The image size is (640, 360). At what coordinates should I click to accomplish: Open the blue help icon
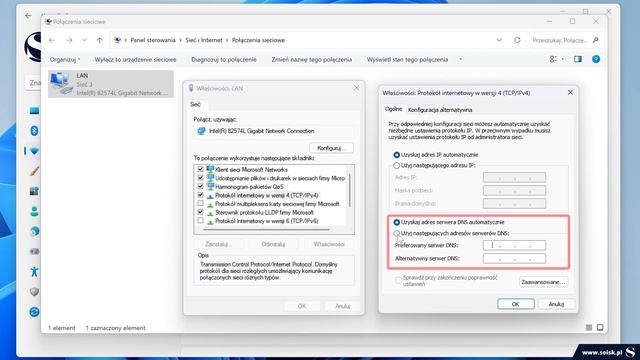[x=596, y=59]
